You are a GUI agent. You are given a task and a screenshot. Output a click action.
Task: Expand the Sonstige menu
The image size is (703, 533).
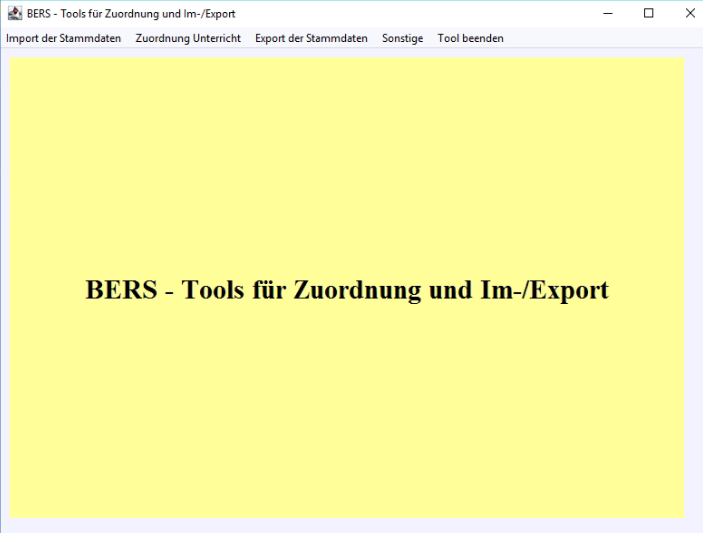point(402,38)
